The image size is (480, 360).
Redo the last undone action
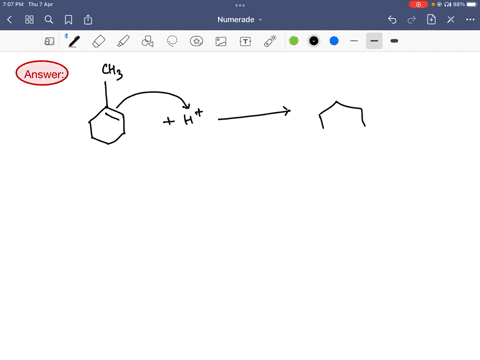pos(412,20)
